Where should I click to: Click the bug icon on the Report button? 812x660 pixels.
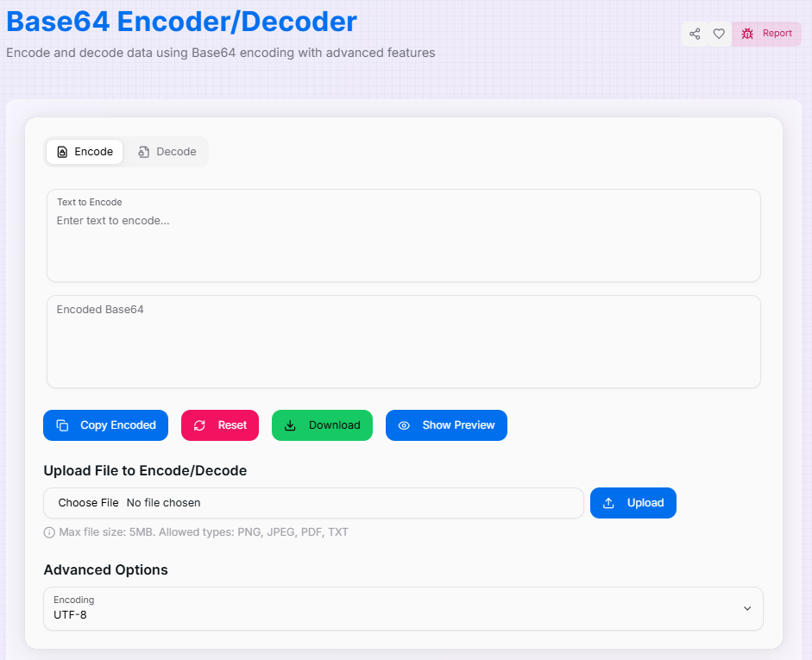click(747, 34)
